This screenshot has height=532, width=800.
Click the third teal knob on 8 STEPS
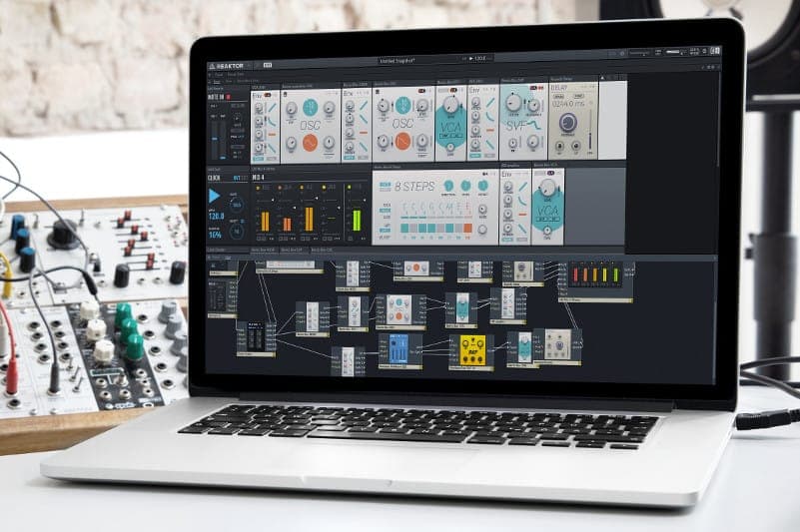click(482, 186)
